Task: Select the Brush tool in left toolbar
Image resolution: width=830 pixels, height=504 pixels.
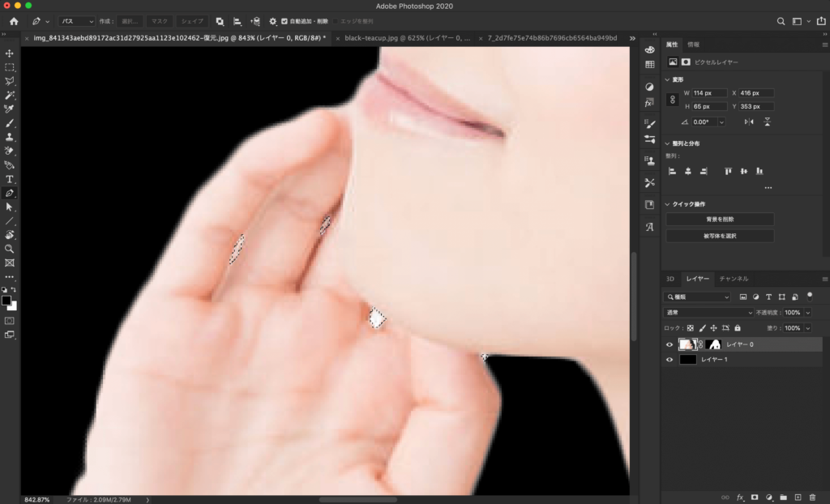Action: 10,123
